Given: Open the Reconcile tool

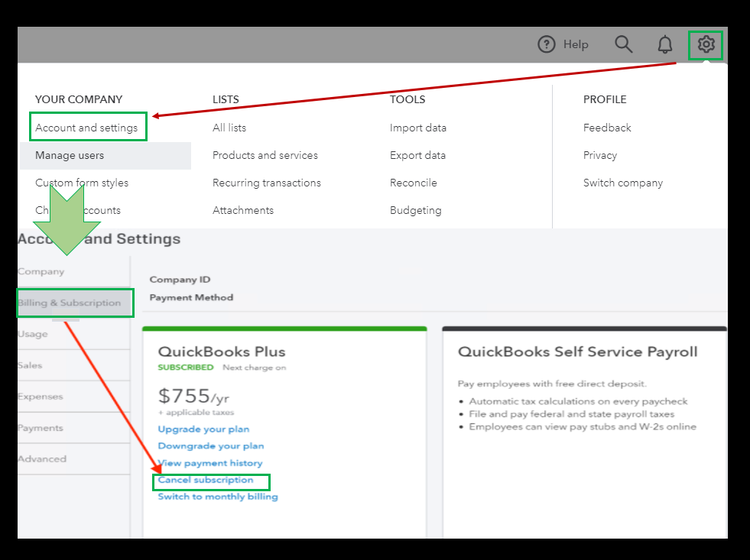Looking at the screenshot, I should 414,183.
